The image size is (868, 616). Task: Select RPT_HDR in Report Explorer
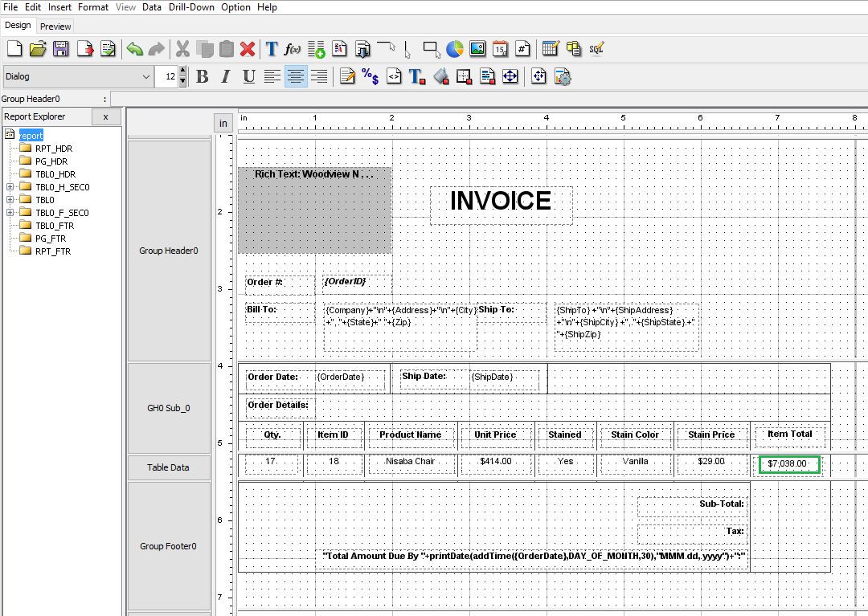[54, 149]
